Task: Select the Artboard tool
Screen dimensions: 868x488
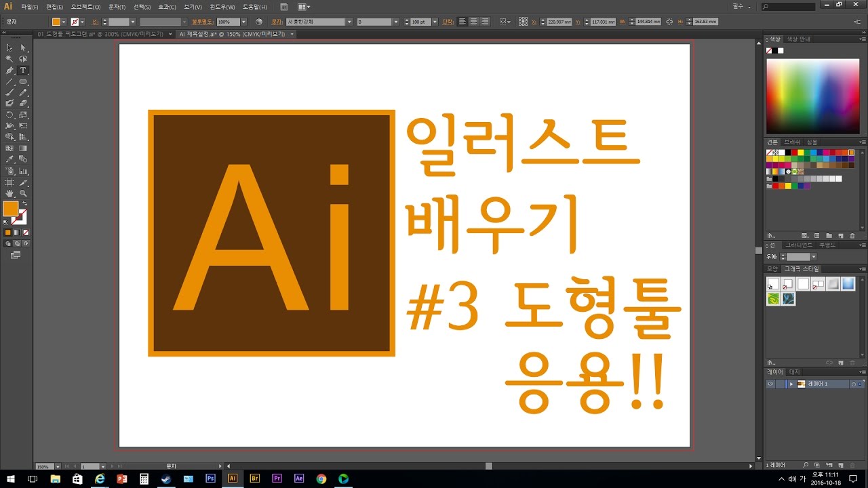Action: 9,182
